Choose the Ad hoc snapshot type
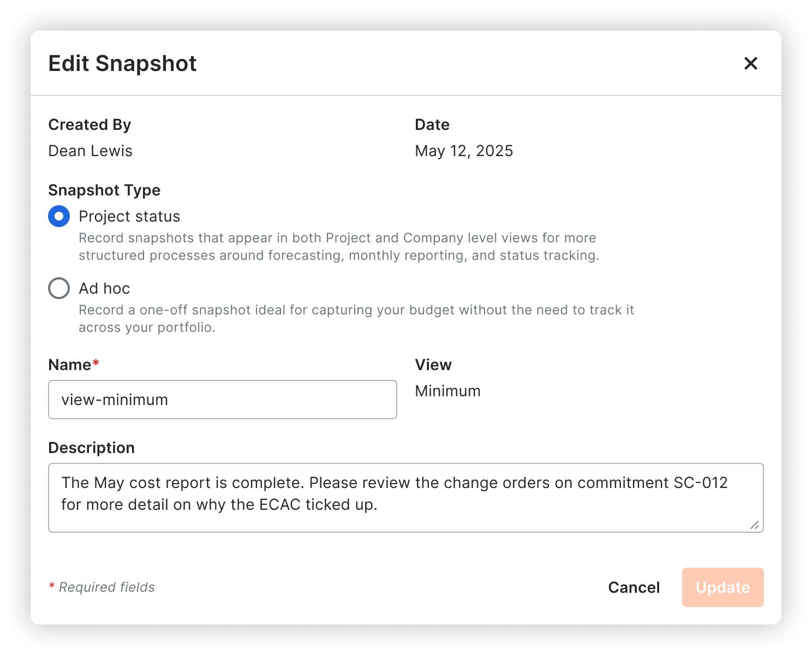 pos(58,288)
